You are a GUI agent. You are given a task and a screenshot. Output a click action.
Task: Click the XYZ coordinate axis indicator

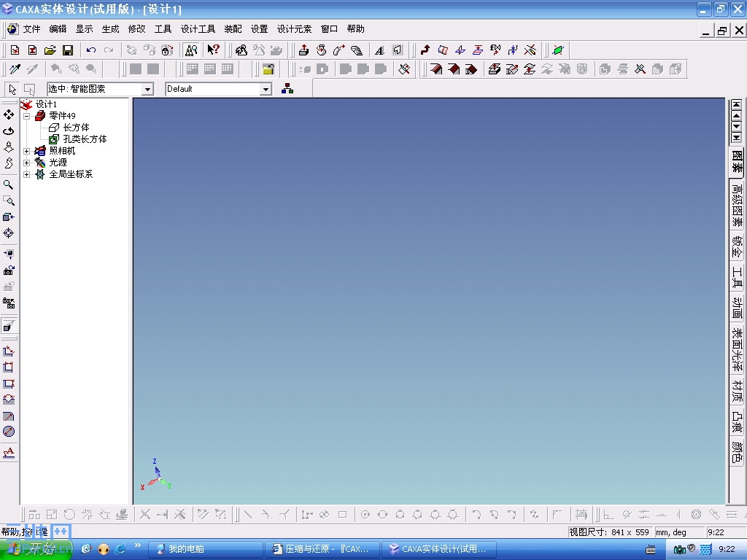coord(156,475)
